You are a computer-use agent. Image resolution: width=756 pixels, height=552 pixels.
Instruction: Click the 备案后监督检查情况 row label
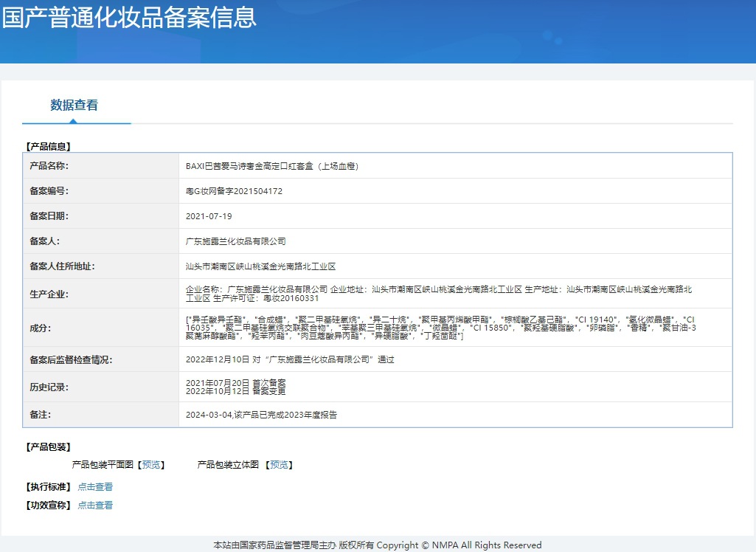pyautogui.click(x=71, y=359)
